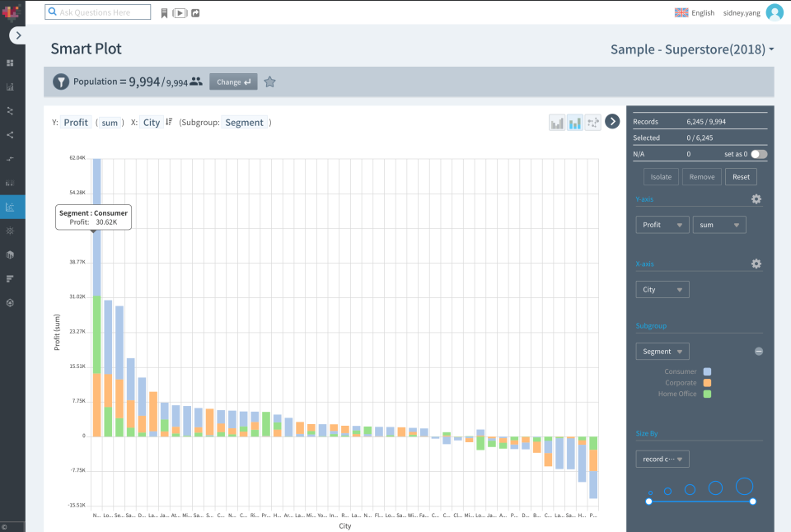The width and height of the screenshot is (791, 532).
Task: Switch to the scatter/network chart icon
Action: (x=592, y=122)
